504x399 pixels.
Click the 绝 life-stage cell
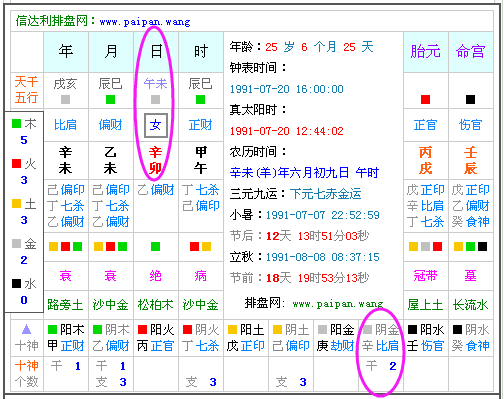point(155,276)
